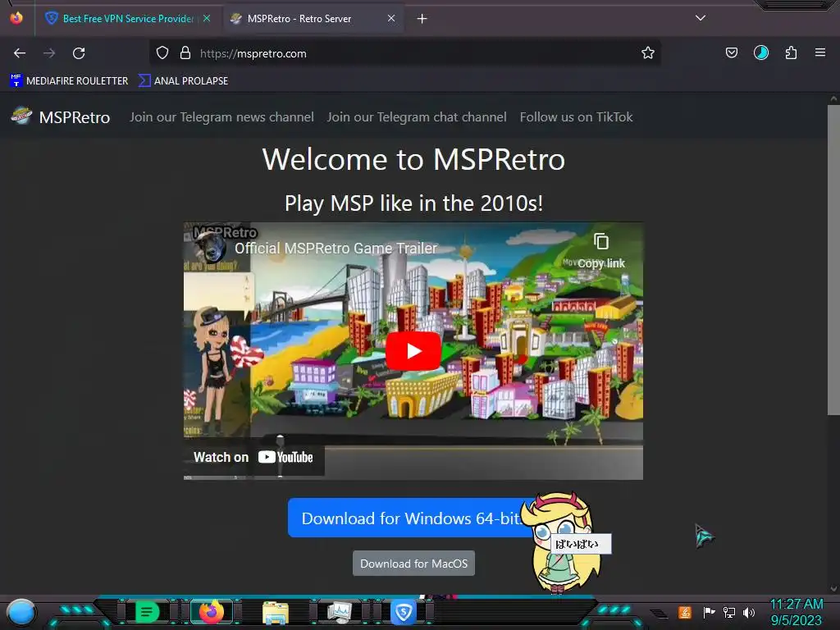Play the Official MSPRetro Game Trailer video
This screenshot has height=630, width=840.
pos(413,351)
